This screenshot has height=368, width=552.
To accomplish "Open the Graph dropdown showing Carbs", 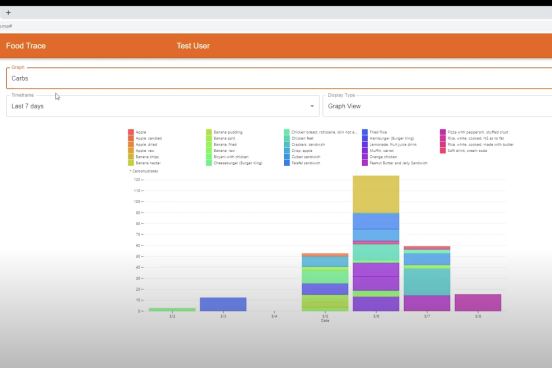I will 279,78.
